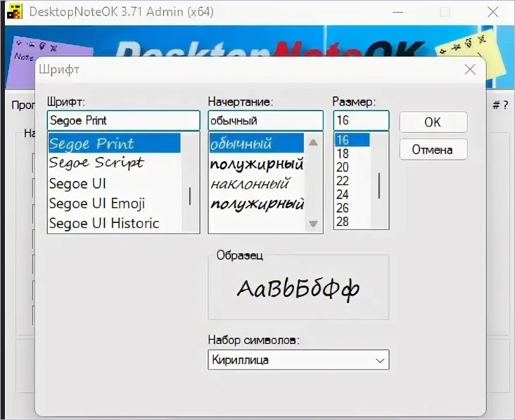
Task: Select font size 16
Action: [x=352, y=140]
